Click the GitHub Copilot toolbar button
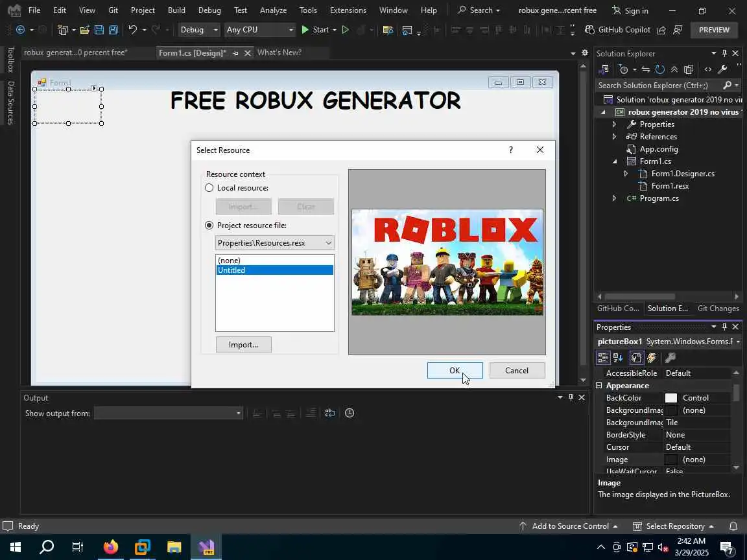747x560 pixels. (x=617, y=30)
